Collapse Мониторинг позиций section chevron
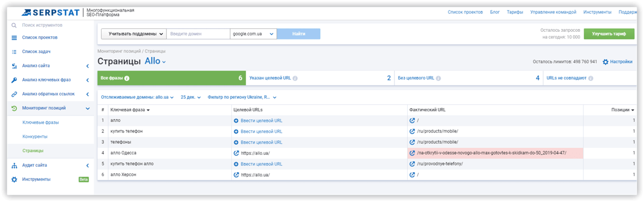 (87, 108)
